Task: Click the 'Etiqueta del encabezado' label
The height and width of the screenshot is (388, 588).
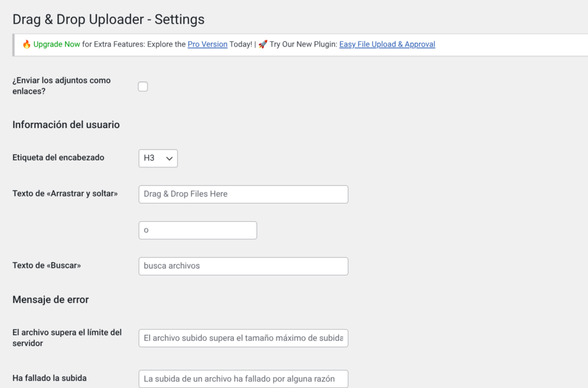Action: (x=59, y=157)
